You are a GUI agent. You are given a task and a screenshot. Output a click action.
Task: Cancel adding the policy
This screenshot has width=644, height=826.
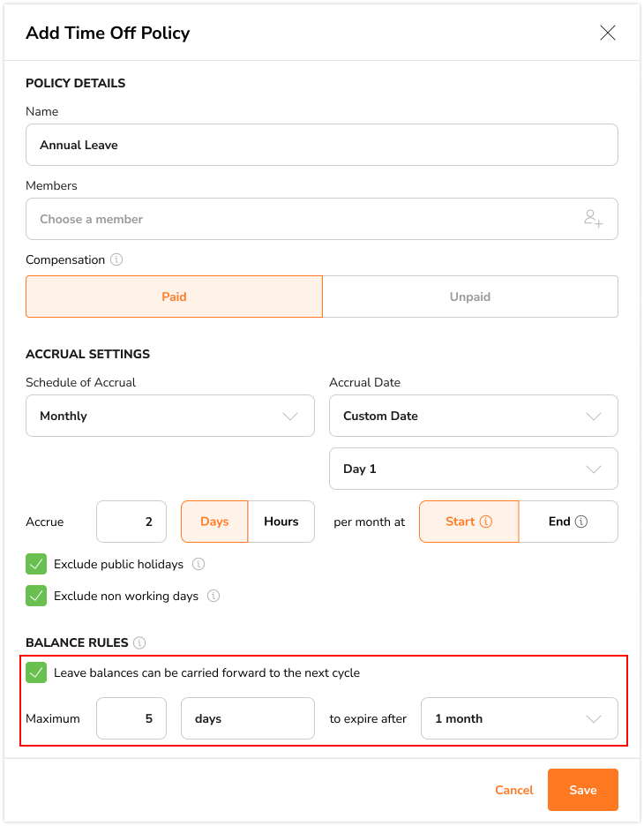514,790
